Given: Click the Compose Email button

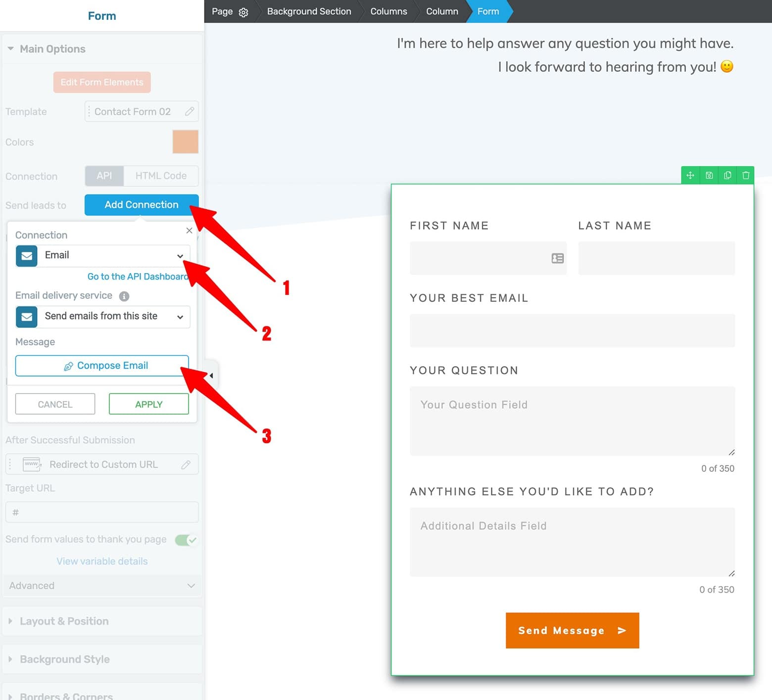Looking at the screenshot, I should tap(102, 366).
